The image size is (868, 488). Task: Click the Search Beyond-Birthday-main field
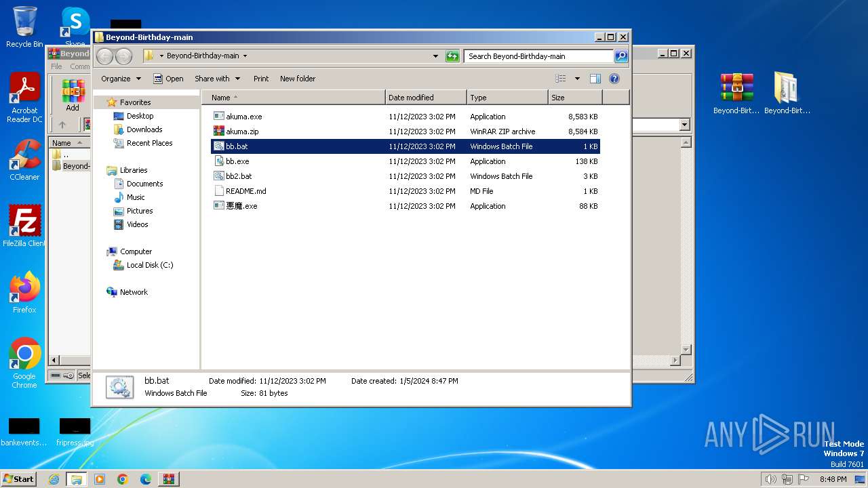pyautogui.click(x=539, y=56)
